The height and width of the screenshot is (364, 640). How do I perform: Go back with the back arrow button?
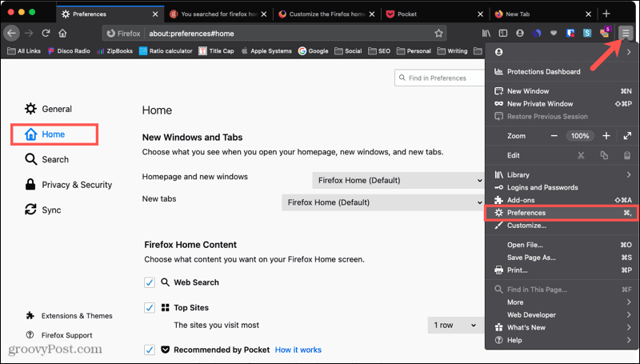tap(11, 34)
